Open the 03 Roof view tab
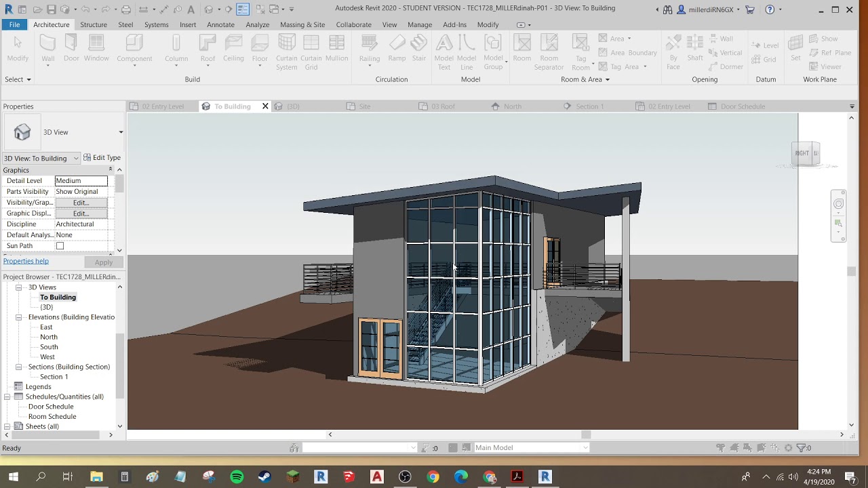 tap(443, 106)
